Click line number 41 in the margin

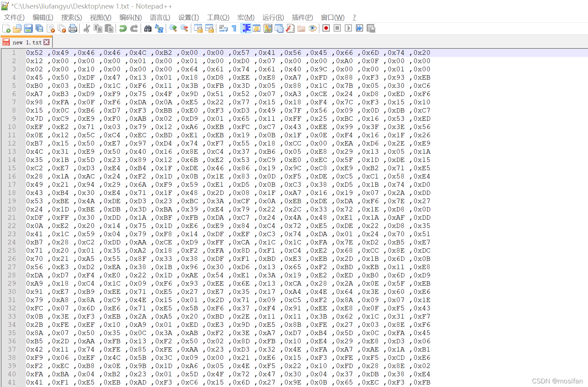pyautogui.click(x=12, y=382)
